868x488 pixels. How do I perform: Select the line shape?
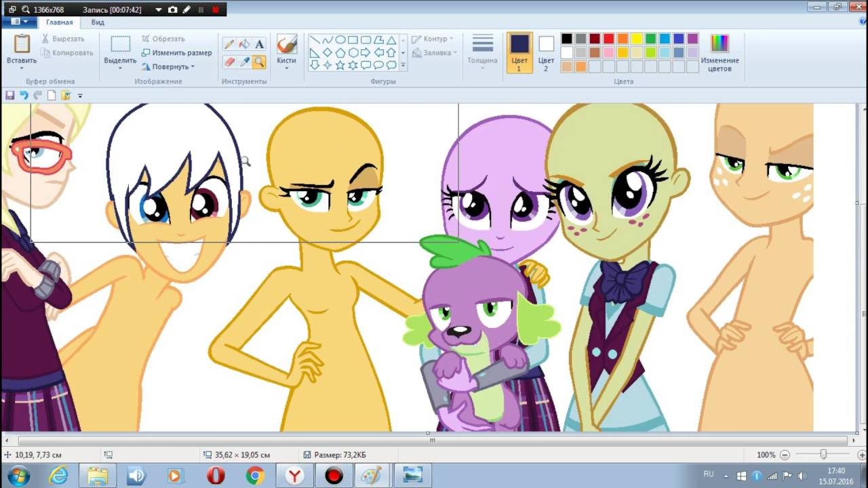tap(315, 40)
